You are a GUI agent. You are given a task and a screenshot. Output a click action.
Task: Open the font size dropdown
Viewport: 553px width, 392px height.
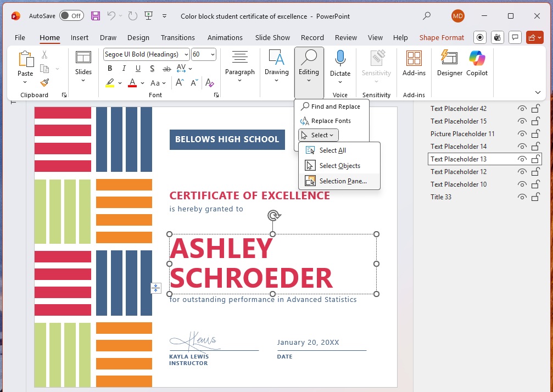212,54
